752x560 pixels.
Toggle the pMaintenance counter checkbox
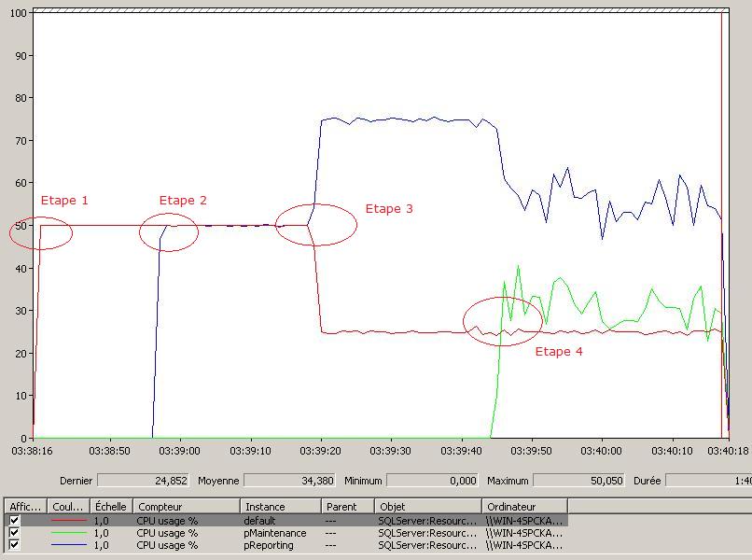(x=15, y=533)
